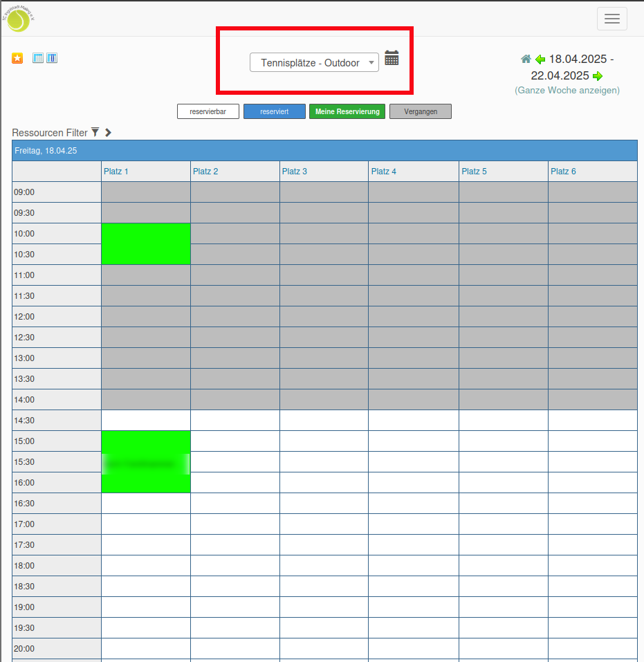The height and width of the screenshot is (662, 644).
Task: Click the Platz 6 column header link
Action: pyautogui.click(x=563, y=171)
